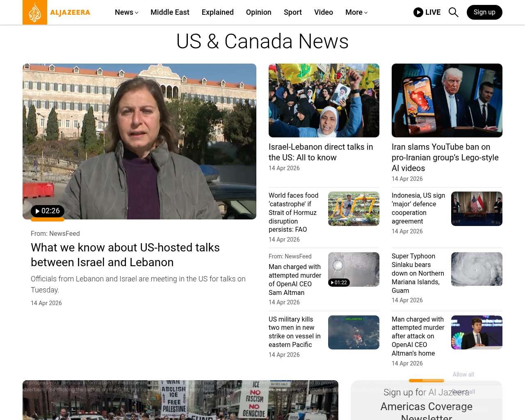
Task: Open the Middle East section
Action: (x=170, y=12)
